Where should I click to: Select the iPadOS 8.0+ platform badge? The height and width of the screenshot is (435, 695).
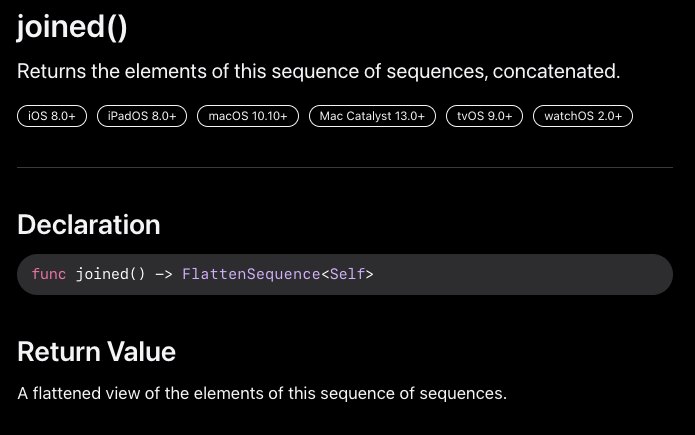142,117
